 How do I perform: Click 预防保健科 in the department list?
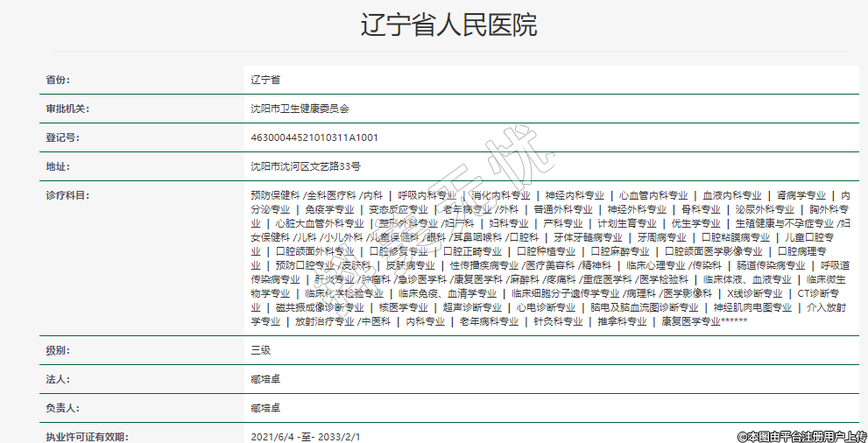[x=275, y=195]
